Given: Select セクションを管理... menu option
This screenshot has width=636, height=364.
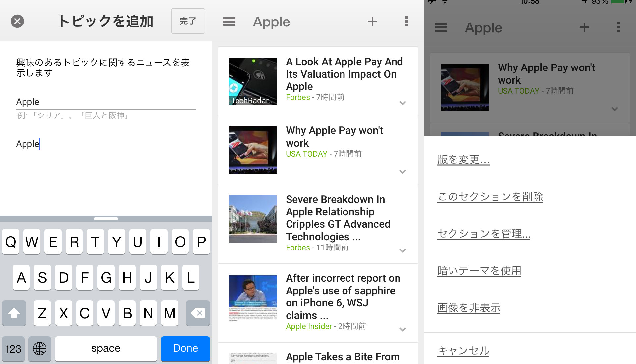Looking at the screenshot, I should coord(484,234).
